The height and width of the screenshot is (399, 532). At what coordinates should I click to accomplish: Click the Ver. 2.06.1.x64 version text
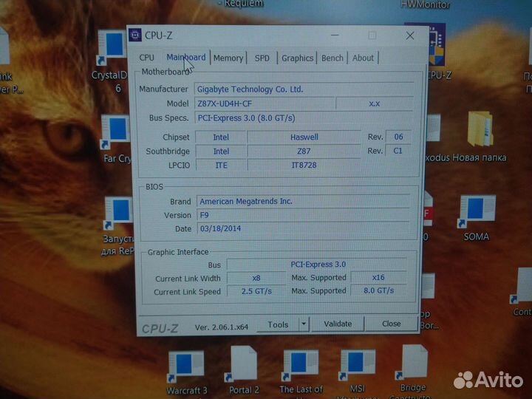pyautogui.click(x=221, y=327)
